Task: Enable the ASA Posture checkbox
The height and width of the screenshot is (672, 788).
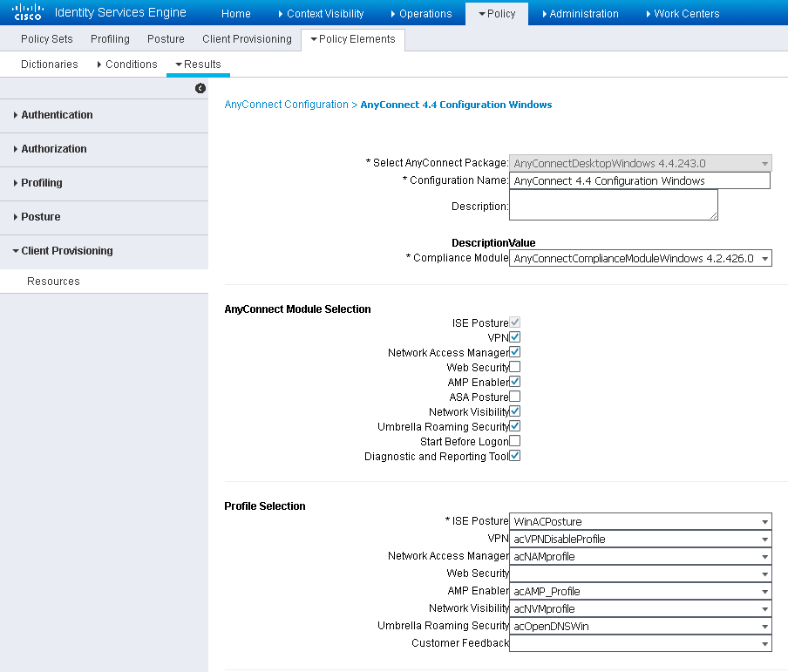Action: (514, 396)
